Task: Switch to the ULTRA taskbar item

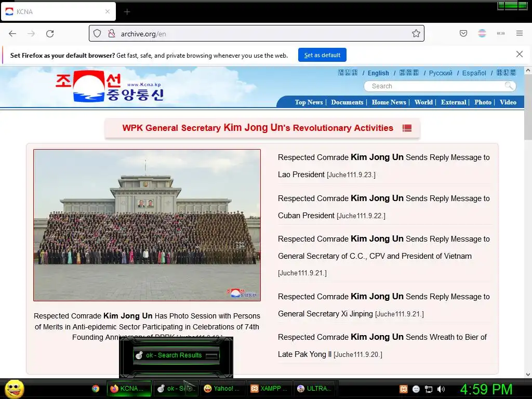Action: pyautogui.click(x=314, y=389)
